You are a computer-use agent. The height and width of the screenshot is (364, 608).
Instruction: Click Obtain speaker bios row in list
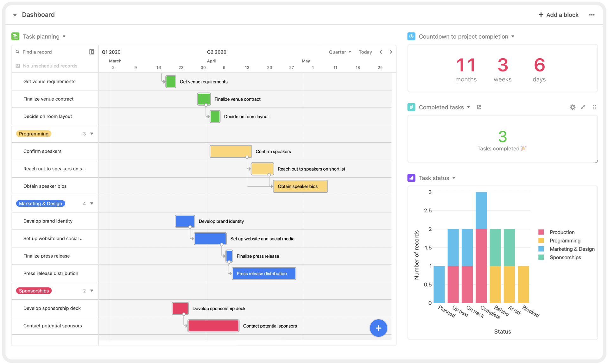tap(55, 186)
